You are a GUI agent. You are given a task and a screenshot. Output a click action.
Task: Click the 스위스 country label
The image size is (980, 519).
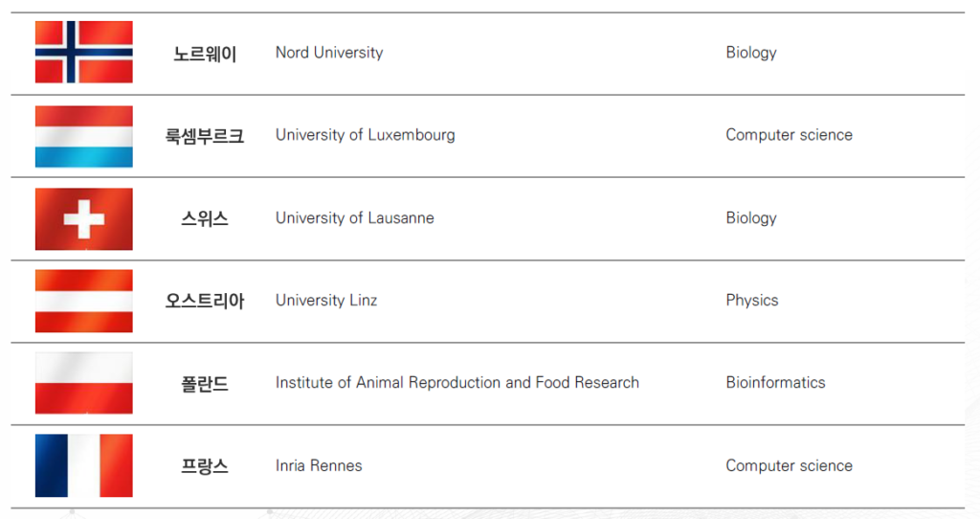coord(205,219)
